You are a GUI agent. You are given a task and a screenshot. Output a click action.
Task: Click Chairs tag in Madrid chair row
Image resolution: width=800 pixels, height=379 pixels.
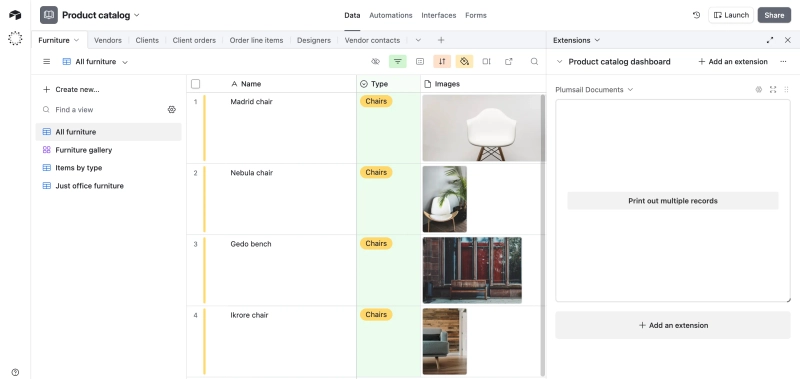(376, 102)
